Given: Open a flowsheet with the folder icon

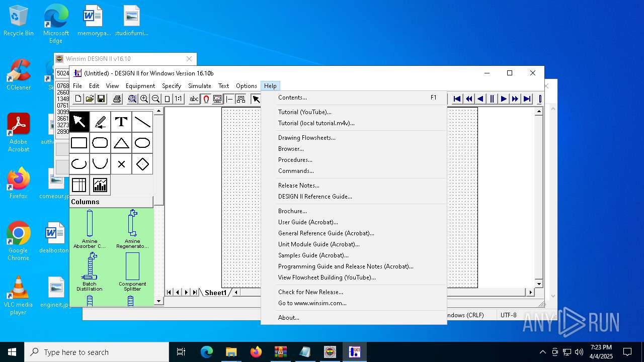Looking at the screenshot, I should pyautogui.click(x=90, y=99).
